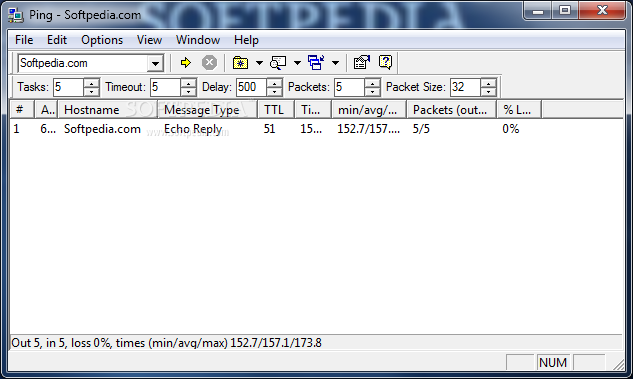Maximize the Ping window
This screenshot has height=379, width=633.
click(565, 11)
